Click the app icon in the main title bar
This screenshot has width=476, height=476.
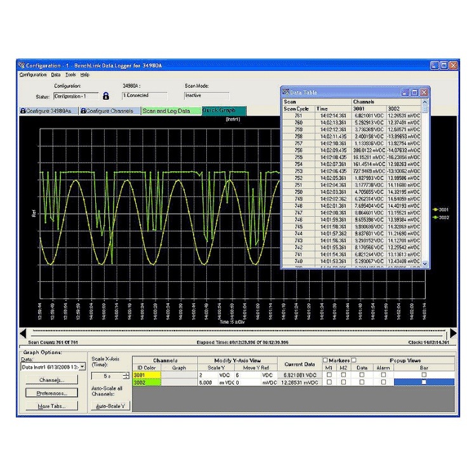[x=21, y=65]
